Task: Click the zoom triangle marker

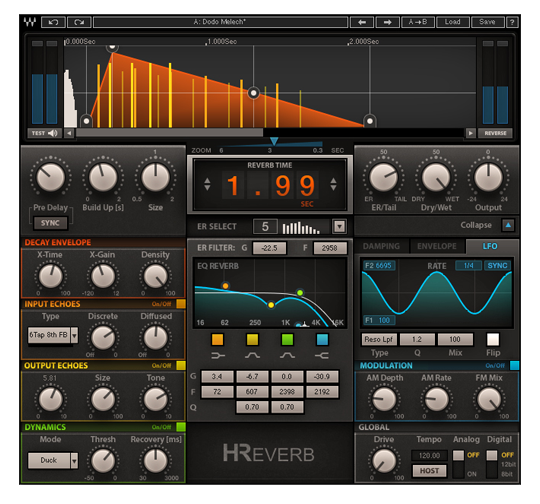Action: (274, 141)
